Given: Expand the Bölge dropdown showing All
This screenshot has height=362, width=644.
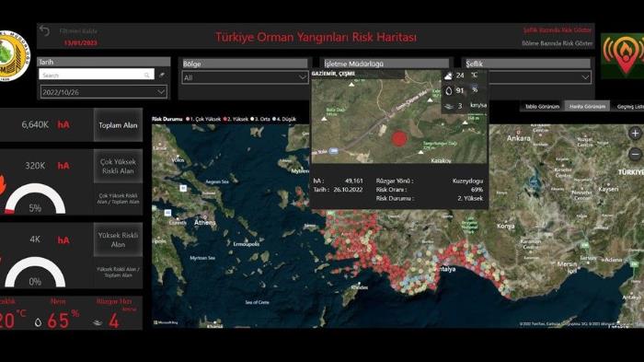Looking at the screenshot, I should pos(245,77).
